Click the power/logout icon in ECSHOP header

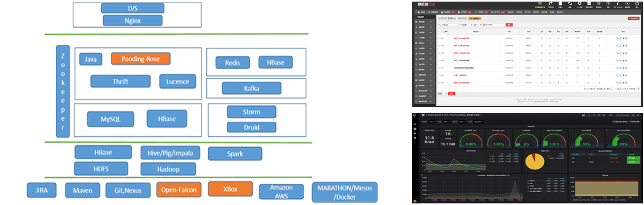[637, 3]
